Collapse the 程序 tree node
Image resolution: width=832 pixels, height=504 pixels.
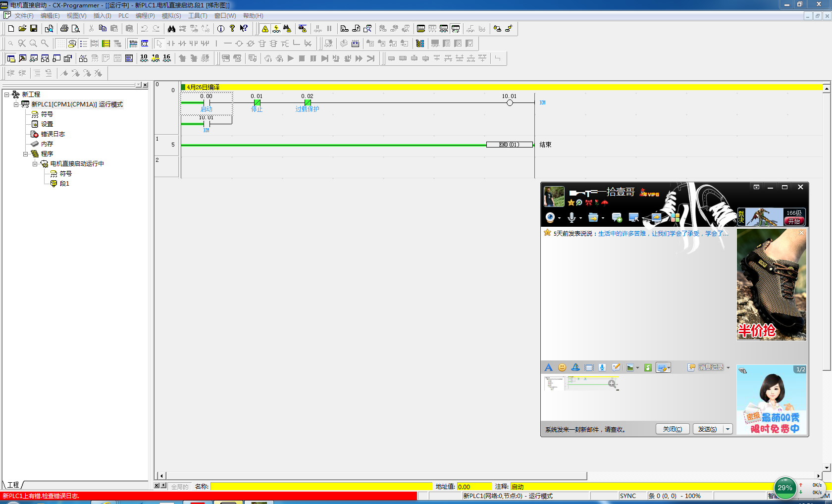click(x=26, y=154)
